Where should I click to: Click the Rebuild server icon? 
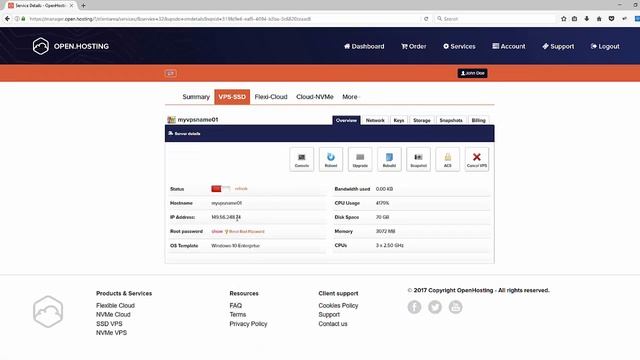click(x=389, y=159)
